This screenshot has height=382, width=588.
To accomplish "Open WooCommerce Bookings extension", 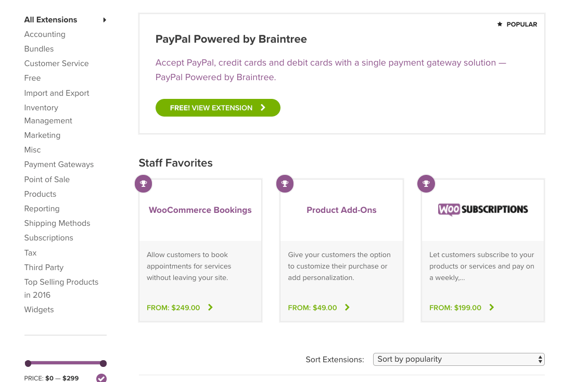I will coord(200,210).
